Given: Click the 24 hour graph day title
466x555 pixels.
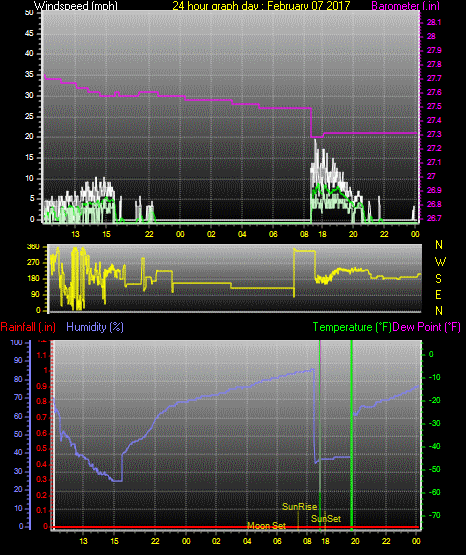Looking at the screenshot, I should tap(261, 6).
